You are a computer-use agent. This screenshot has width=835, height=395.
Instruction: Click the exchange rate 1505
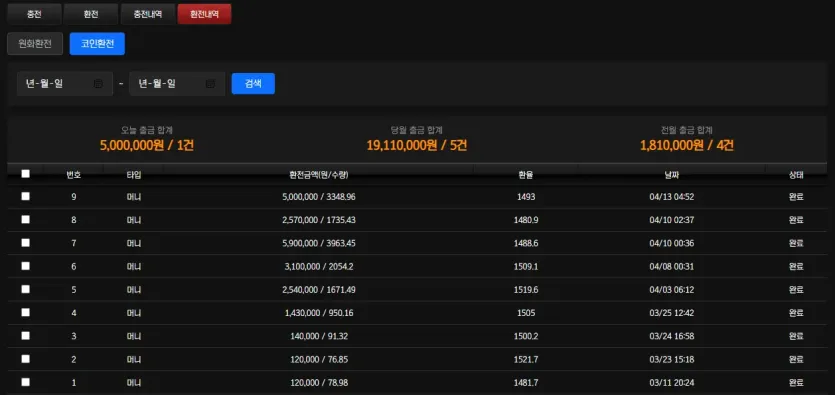tap(526, 313)
